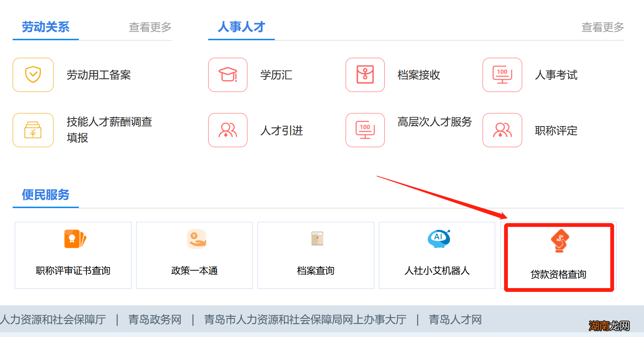The height and width of the screenshot is (337, 644).
Task: Open the 技能人才薪酬调查填报 cabinet icon
Action: (x=33, y=130)
